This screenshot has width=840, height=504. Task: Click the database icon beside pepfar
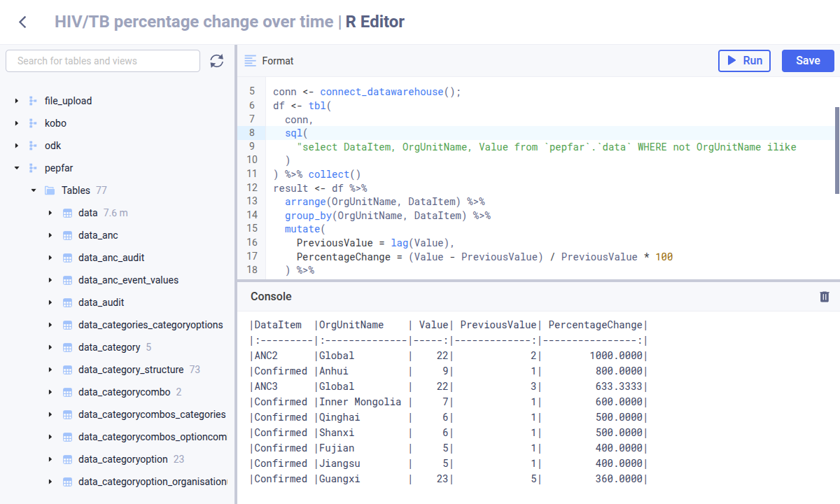click(32, 168)
